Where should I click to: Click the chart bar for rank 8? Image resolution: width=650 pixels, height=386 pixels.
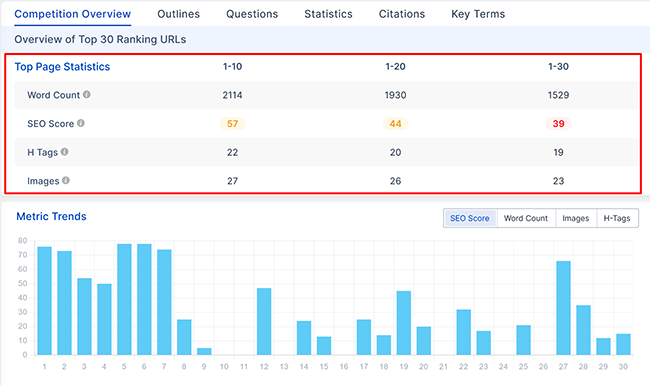tap(184, 337)
